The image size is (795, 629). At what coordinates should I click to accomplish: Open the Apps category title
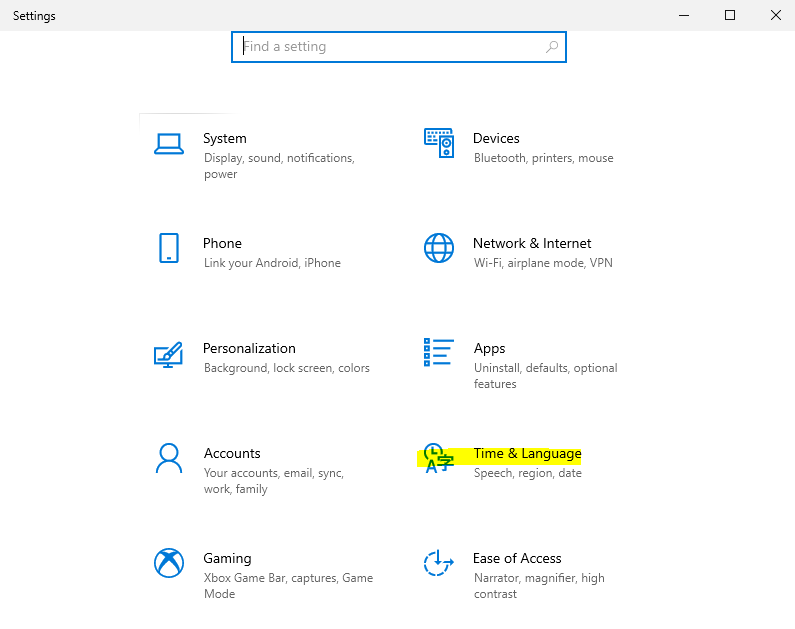[x=489, y=349]
